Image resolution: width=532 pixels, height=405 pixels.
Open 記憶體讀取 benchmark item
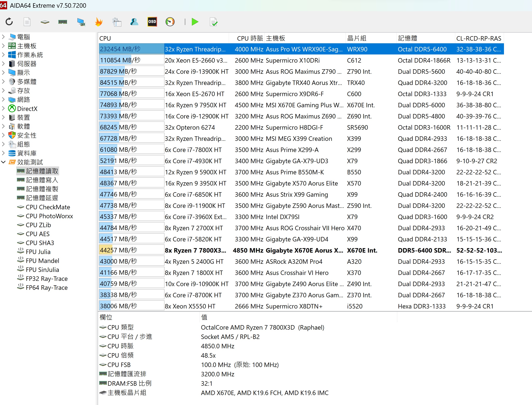pyautogui.click(x=38, y=171)
